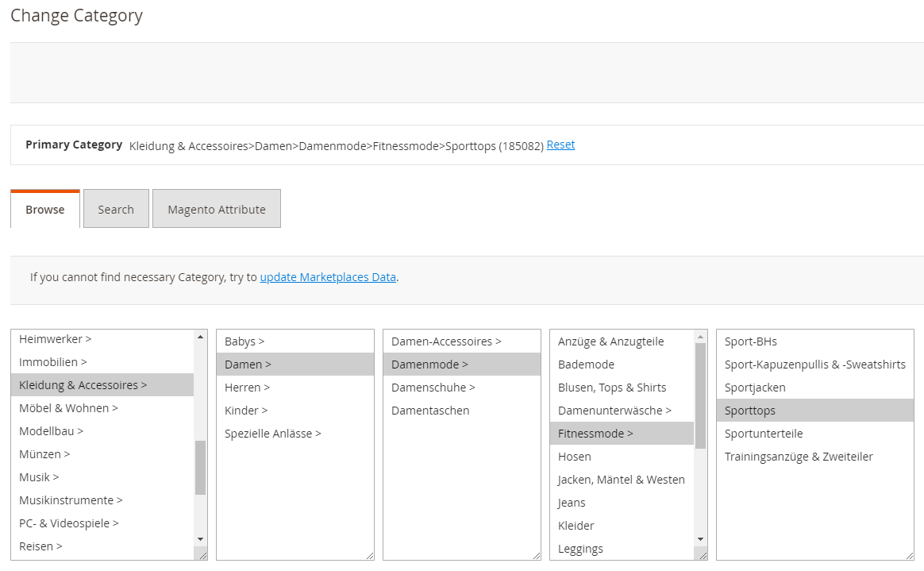Select Sportjacken category
Viewport: 924px width, 571px height.
755,387
